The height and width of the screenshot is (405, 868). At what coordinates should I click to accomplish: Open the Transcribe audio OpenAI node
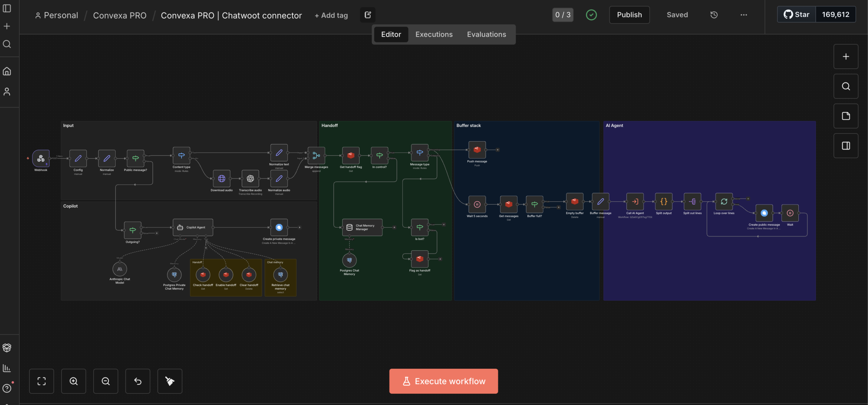point(250,179)
